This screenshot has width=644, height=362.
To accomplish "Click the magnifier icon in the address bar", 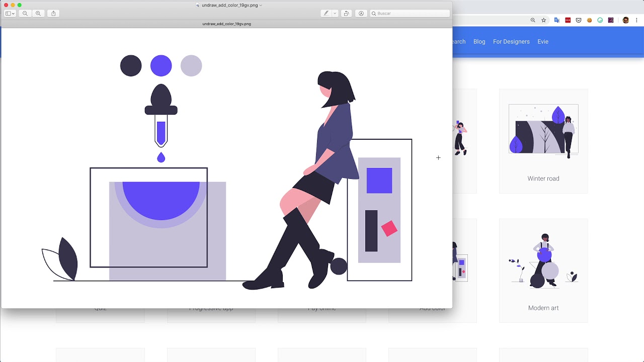I will (533, 20).
